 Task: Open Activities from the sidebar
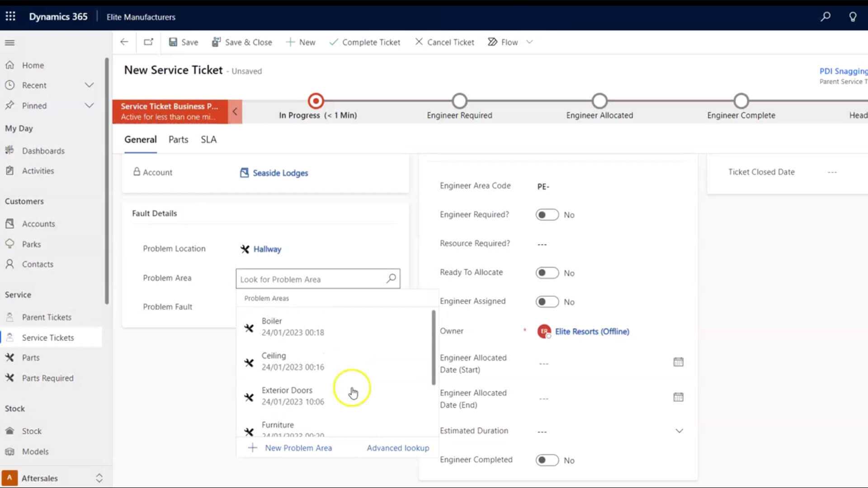point(38,171)
